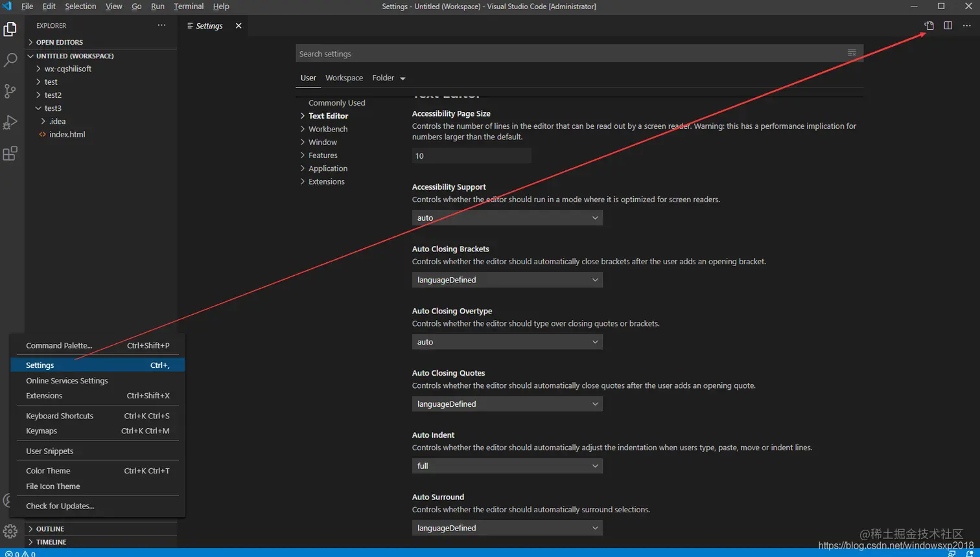Open the Go menu
This screenshot has width=980, height=557.
pos(137,6)
